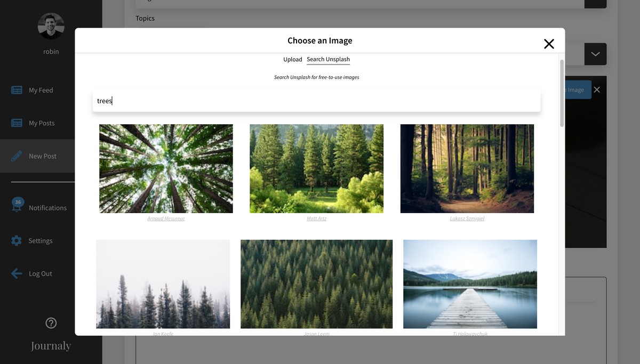Select the aerial pine forest image

coord(316,284)
